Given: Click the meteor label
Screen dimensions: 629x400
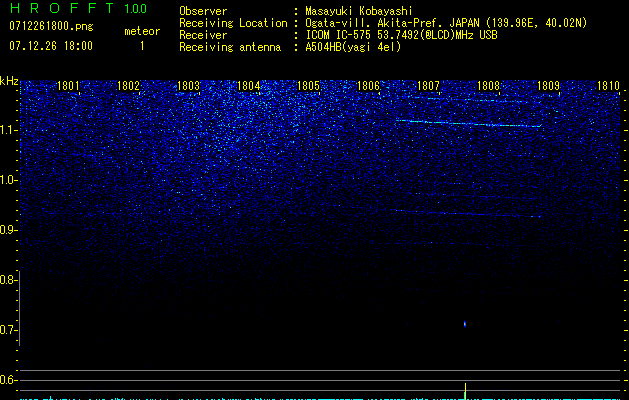Looking at the screenshot, I should pos(142,31).
